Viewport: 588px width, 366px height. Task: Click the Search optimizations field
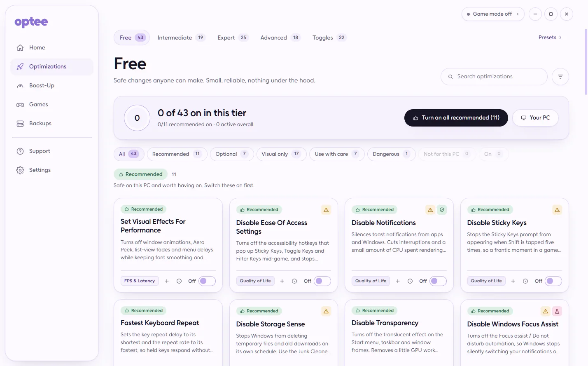494,77
